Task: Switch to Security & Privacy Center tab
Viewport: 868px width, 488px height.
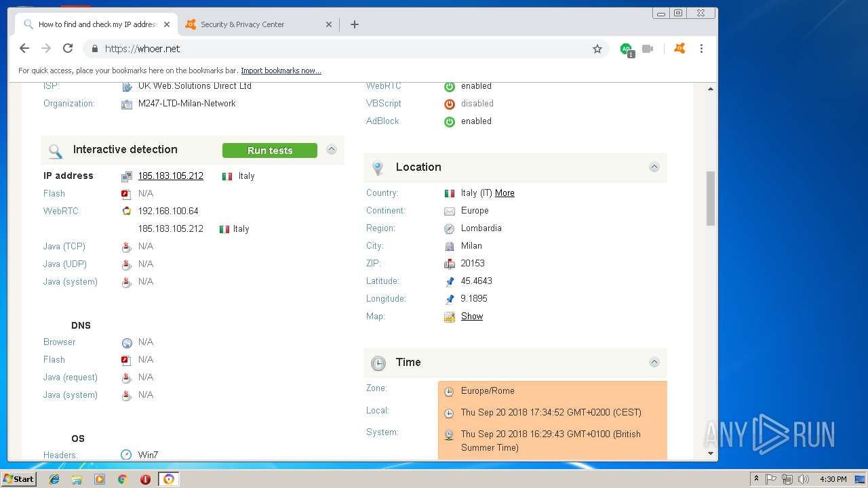Action: click(x=258, y=24)
